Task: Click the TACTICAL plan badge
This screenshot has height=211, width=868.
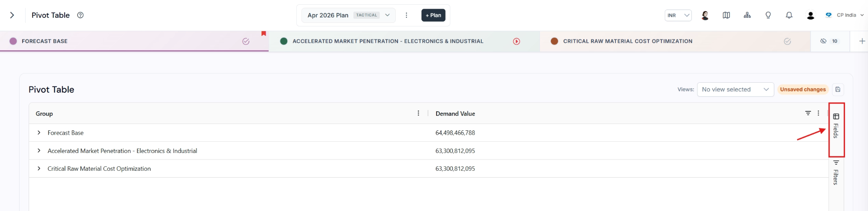Action: pyautogui.click(x=367, y=15)
